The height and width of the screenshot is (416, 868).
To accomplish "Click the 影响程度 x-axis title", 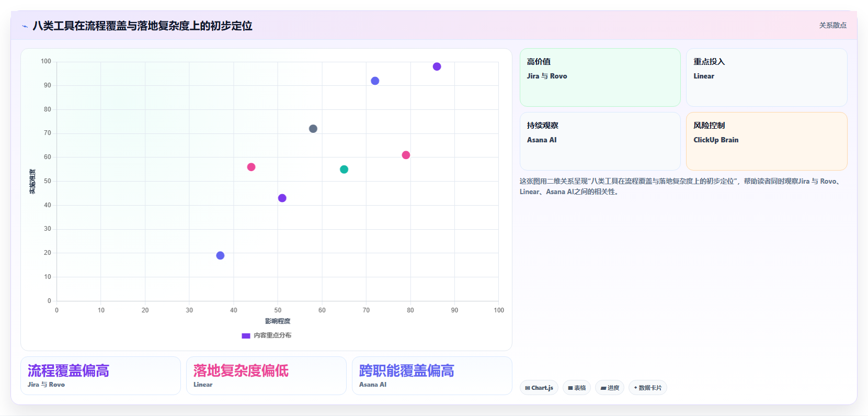I will [278, 321].
